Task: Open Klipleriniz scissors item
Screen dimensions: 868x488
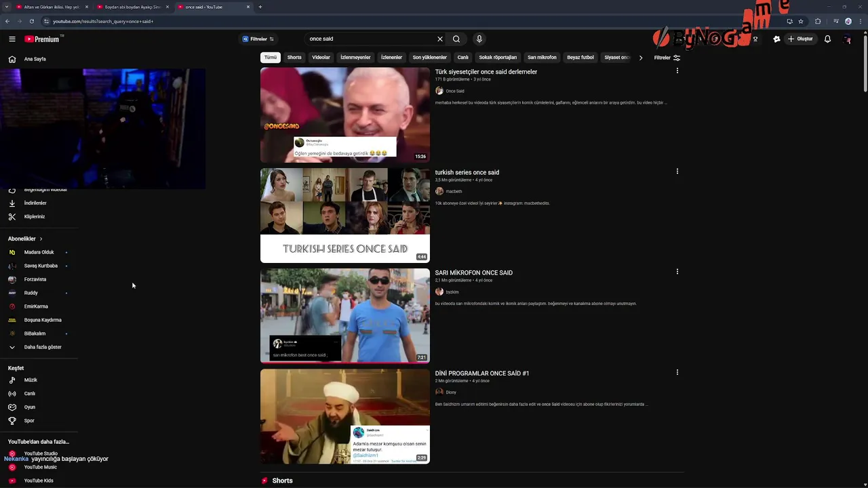Action: point(35,217)
